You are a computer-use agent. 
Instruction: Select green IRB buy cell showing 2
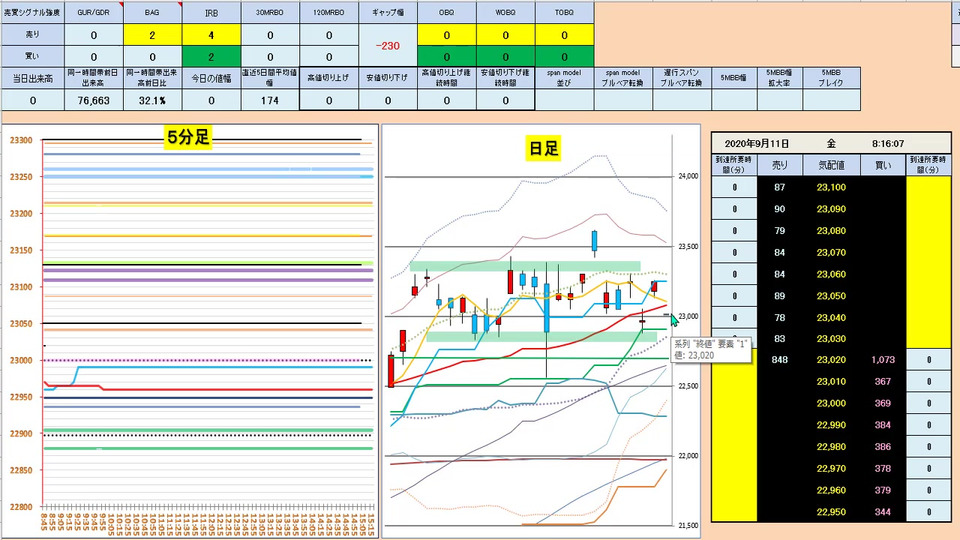pos(211,56)
